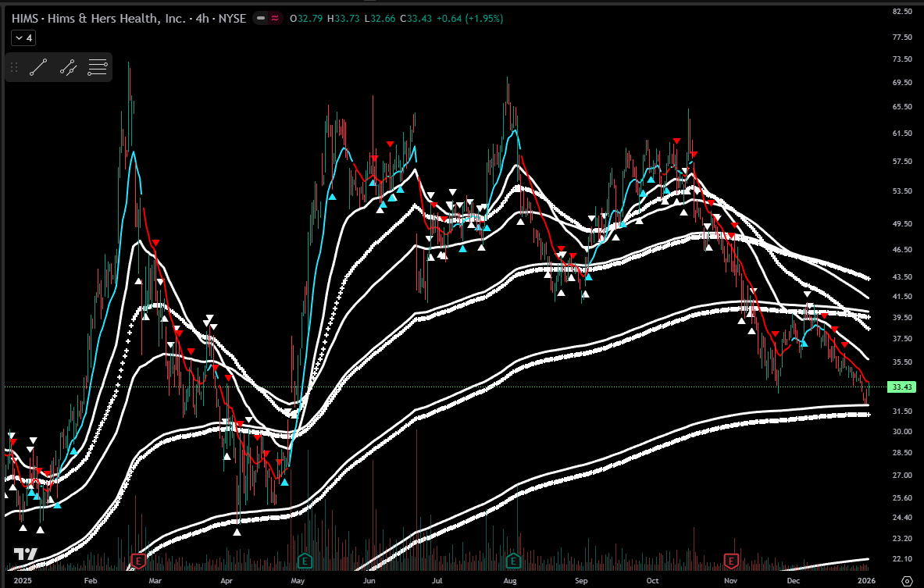Screen dimensions: 924x588
Task: Click the 39.50 price scale label
Action: 902,317
